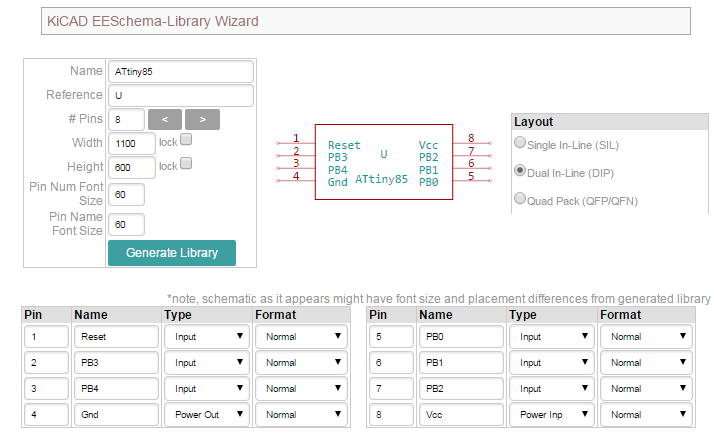Click the Pin Num Font Size field
The width and height of the screenshot is (714, 441).
click(x=127, y=195)
